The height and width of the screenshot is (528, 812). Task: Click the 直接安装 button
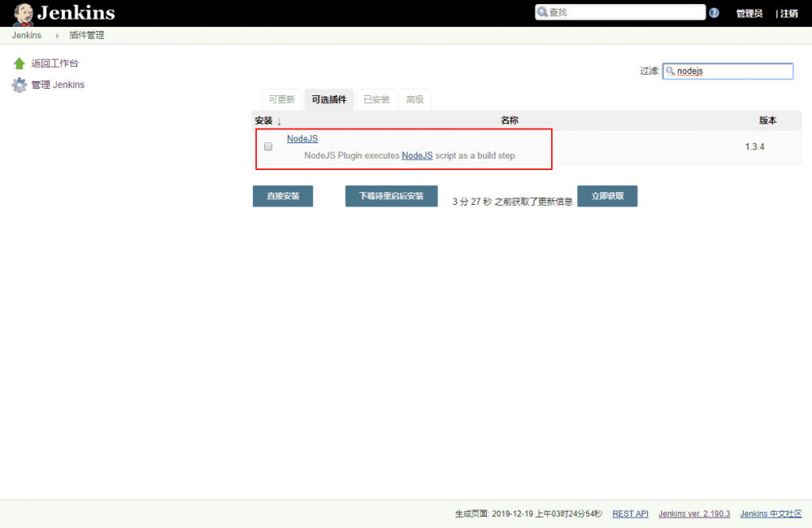pyautogui.click(x=282, y=196)
